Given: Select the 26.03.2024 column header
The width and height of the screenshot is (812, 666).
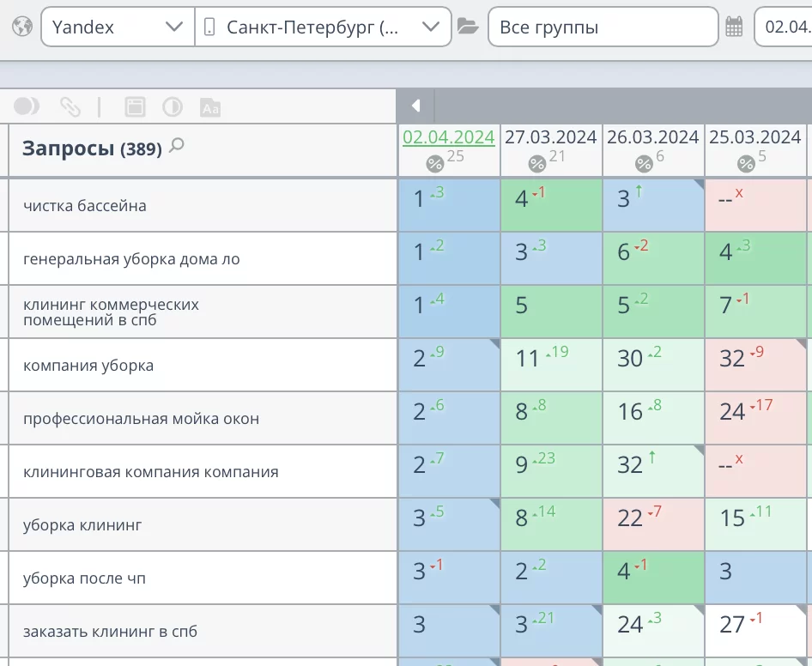Looking at the screenshot, I should [652, 137].
